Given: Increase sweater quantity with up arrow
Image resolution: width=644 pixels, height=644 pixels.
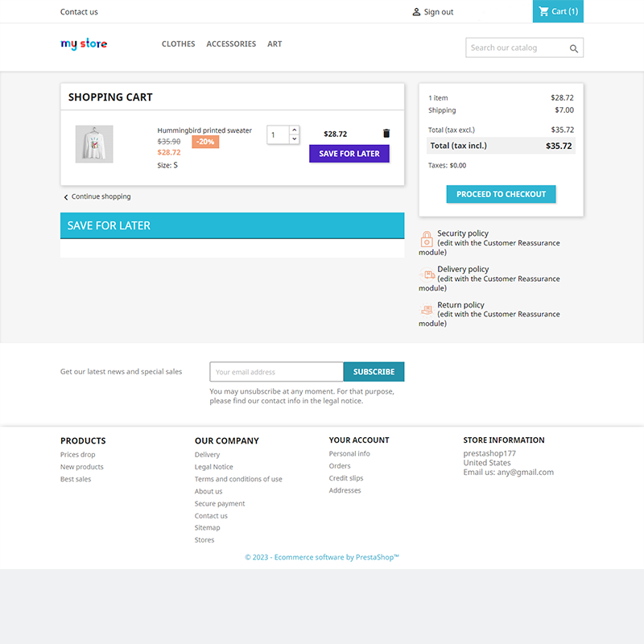Looking at the screenshot, I should click(294, 130).
